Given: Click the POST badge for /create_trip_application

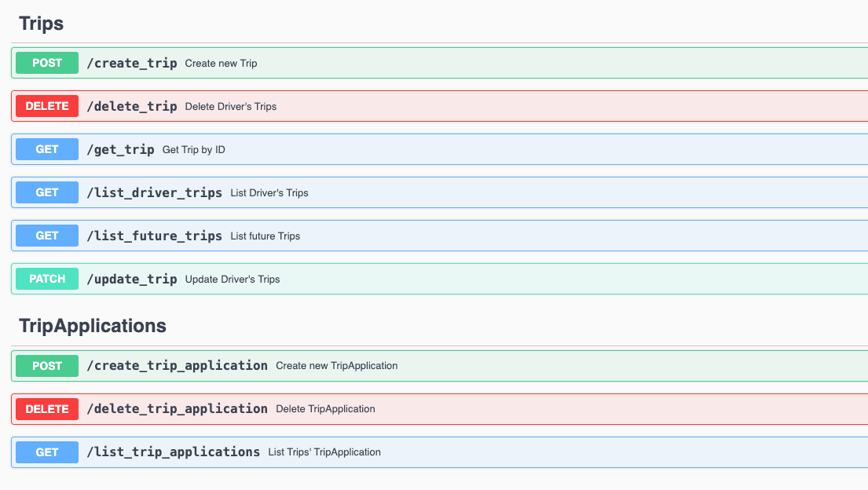Looking at the screenshot, I should (47, 365).
